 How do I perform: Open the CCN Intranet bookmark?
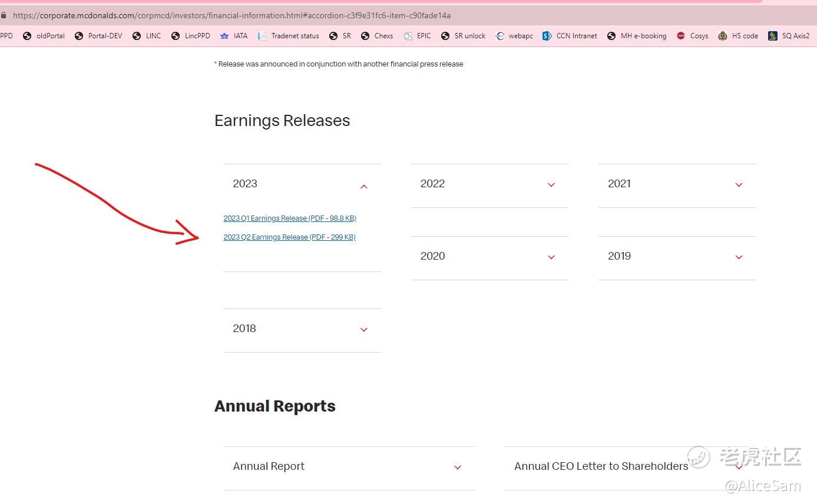point(570,36)
